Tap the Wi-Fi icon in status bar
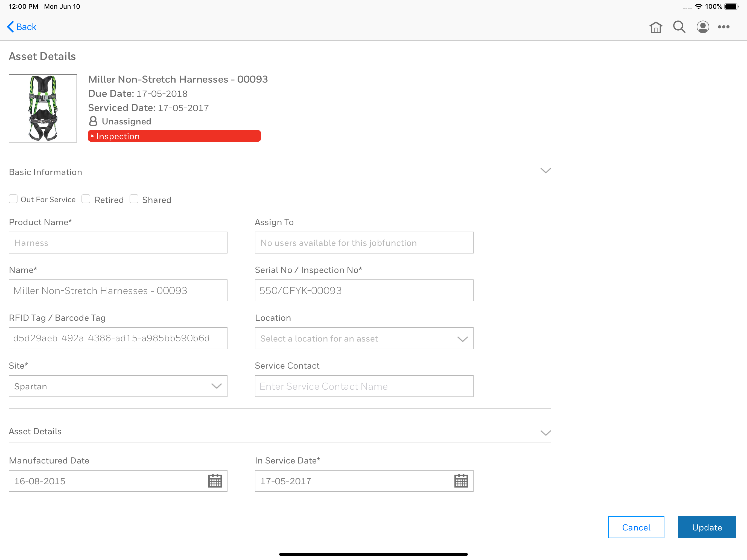747x560 pixels. 698,6
